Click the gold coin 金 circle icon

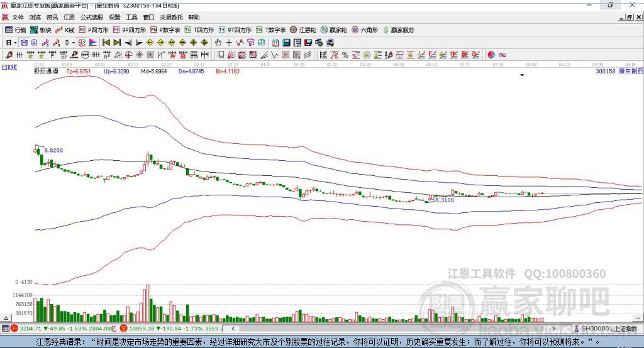(x=367, y=55)
